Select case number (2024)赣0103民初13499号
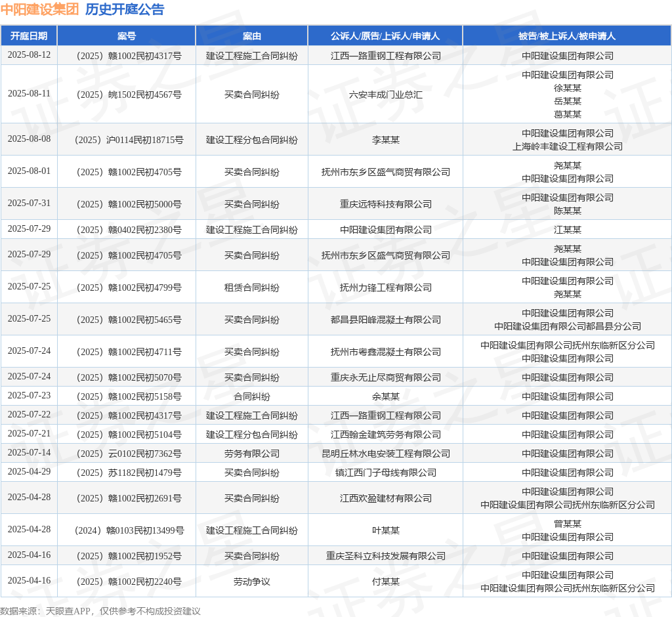This screenshot has width=672, height=617. 128,531
